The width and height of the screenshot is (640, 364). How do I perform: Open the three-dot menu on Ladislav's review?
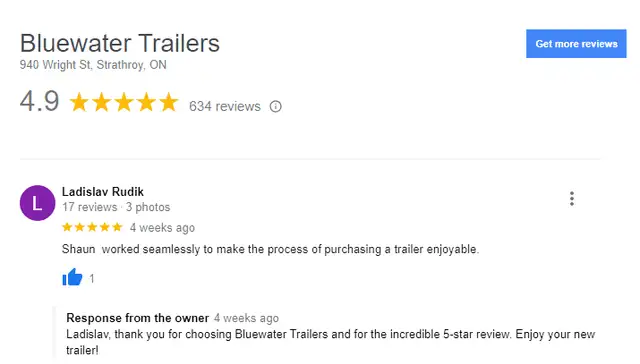click(x=572, y=198)
